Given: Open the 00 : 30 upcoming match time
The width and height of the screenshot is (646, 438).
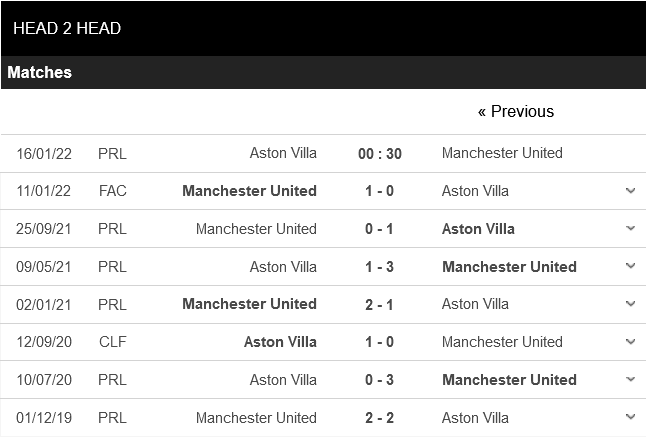Looking at the screenshot, I should click(x=379, y=153).
